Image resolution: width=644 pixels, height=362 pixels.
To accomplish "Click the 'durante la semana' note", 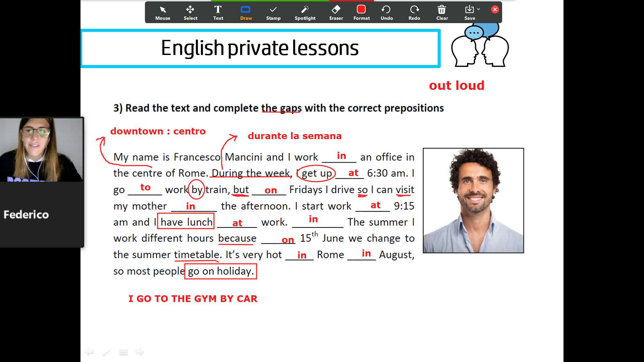I will point(294,136).
